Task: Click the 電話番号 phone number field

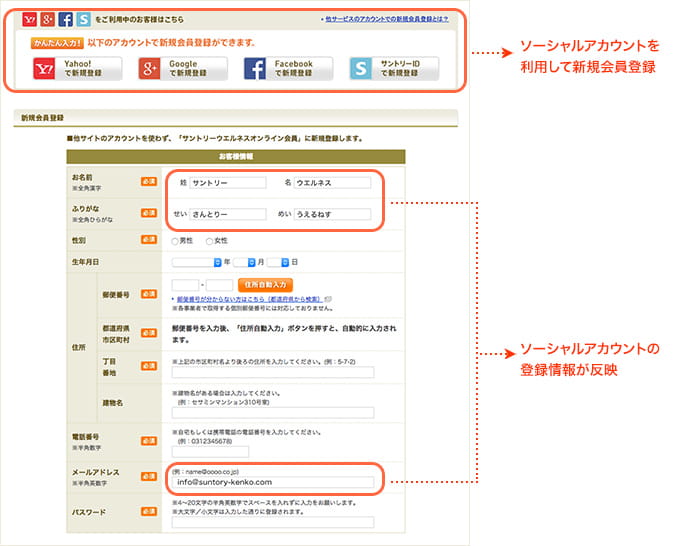Action: pos(210,451)
